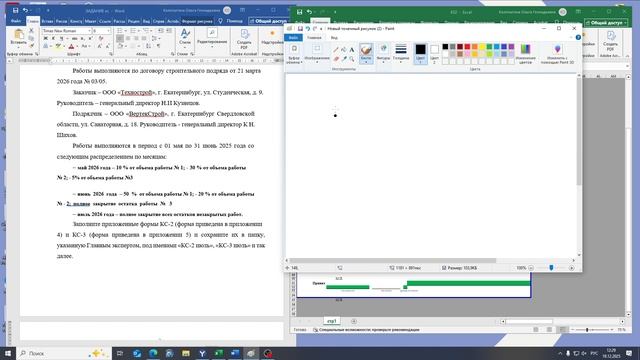
Task: Select Color 1 box in Paint
Action: tap(420, 53)
